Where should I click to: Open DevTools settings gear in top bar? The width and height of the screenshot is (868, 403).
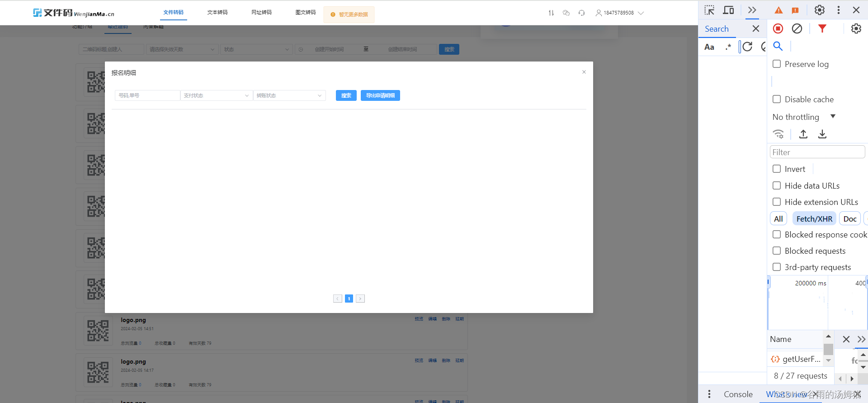tap(820, 10)
